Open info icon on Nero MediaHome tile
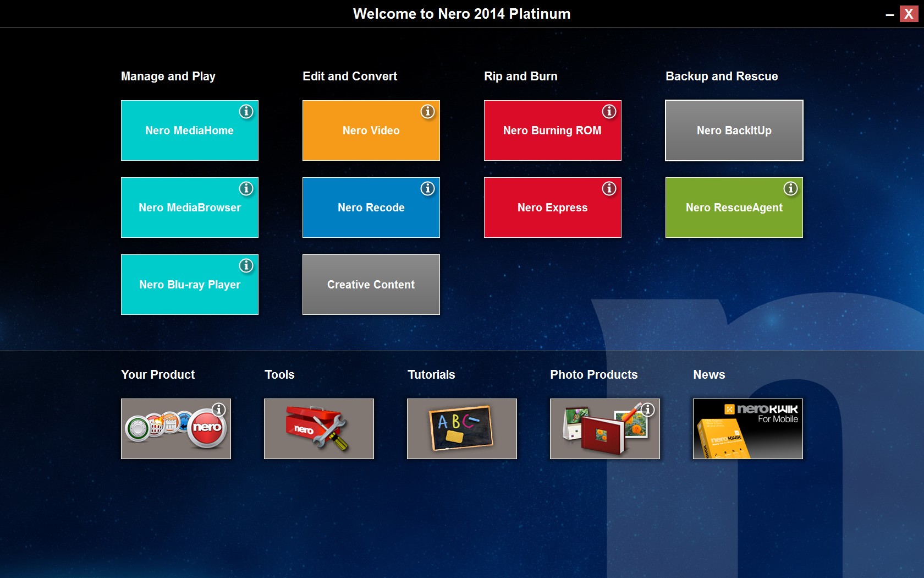This screenshot has height=578, width=924. (x=246, y=111)
